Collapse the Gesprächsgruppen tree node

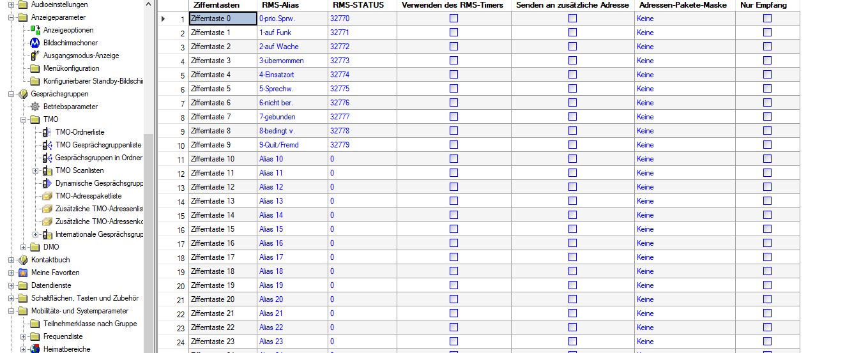click(x=11, y=94)
